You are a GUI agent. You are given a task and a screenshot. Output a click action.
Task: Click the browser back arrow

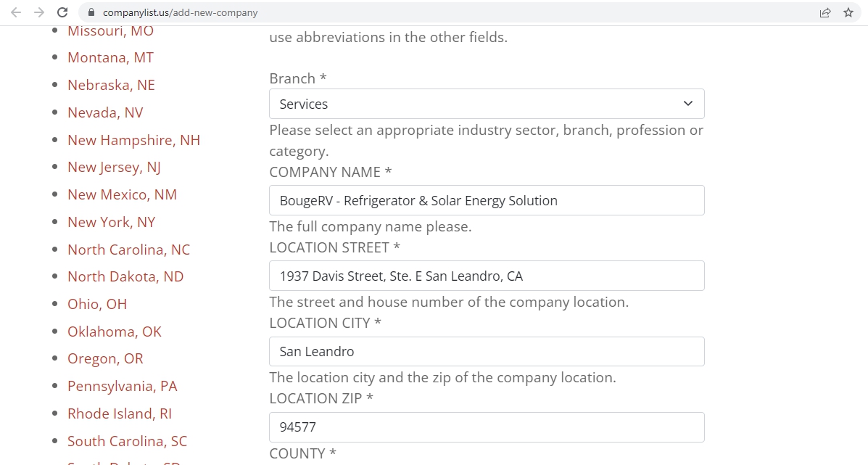coord(16,12)
